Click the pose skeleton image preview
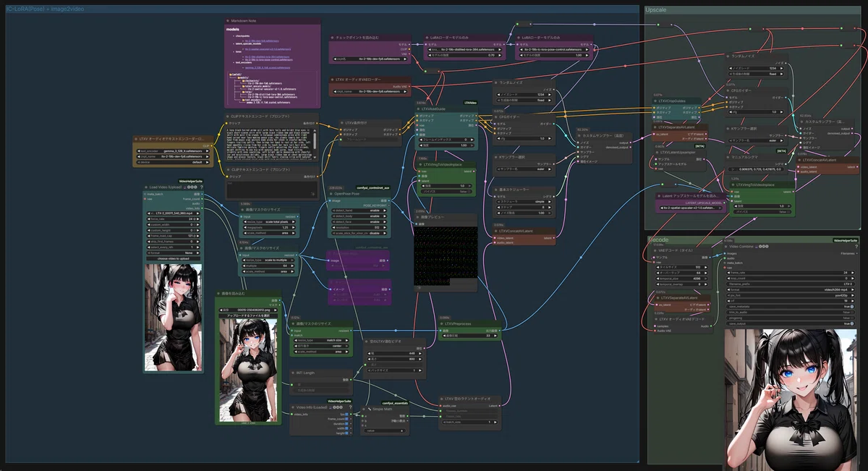 coord(446,255)
